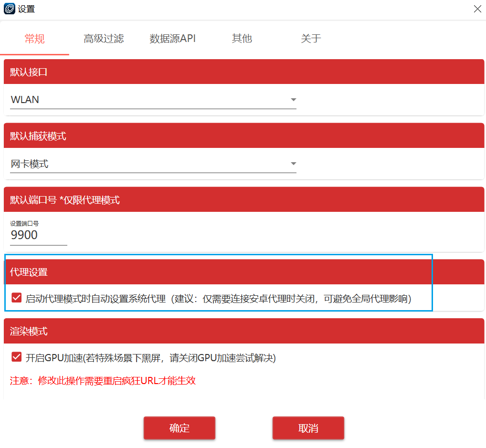Expand the 默认捕获模式 dropdown
Viewport: 486px width, 448px height.
pos(153,164)
